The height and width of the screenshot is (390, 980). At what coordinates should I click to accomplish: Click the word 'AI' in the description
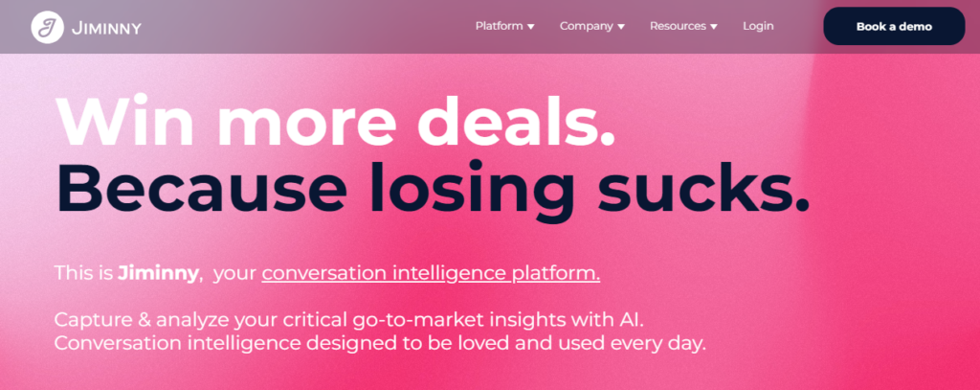click(x=667, y=318)
